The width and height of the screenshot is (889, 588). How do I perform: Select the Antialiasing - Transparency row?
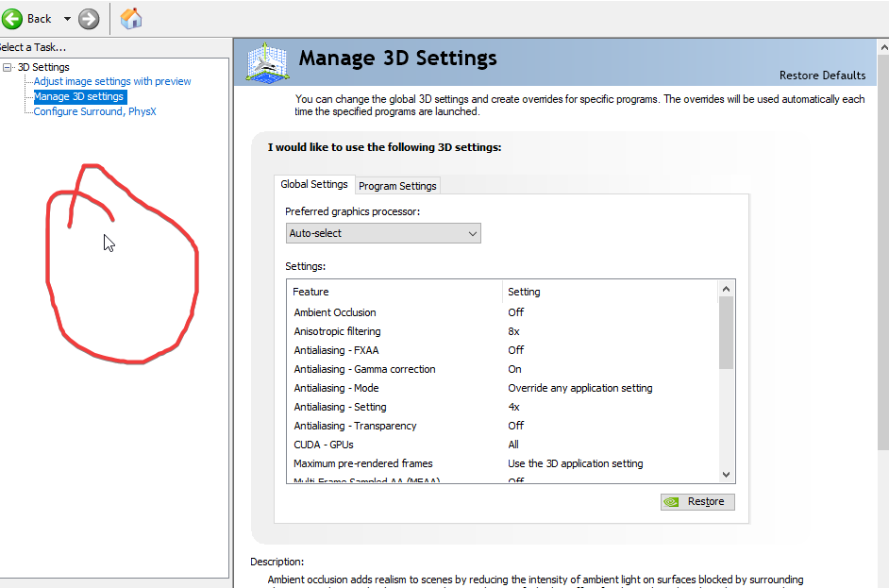(x=502, y=426)
